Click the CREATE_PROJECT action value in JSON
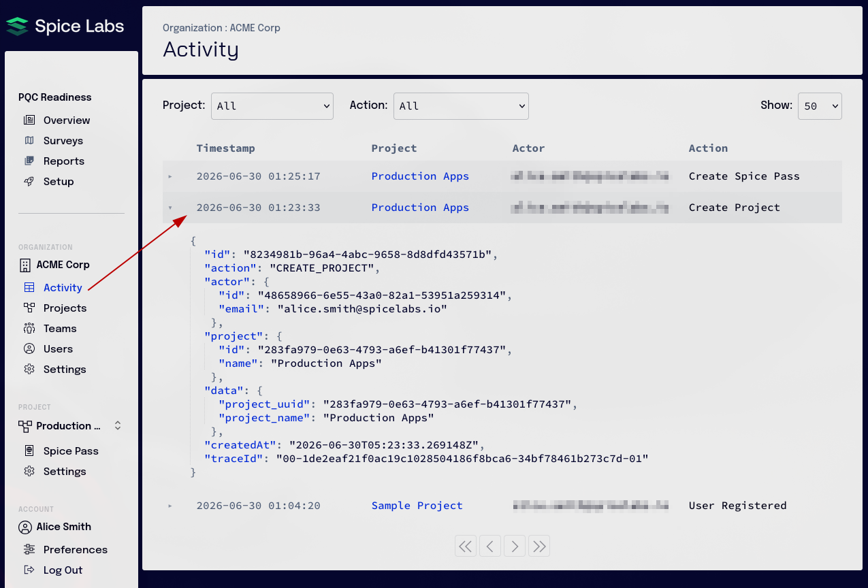 pos(322,268)
